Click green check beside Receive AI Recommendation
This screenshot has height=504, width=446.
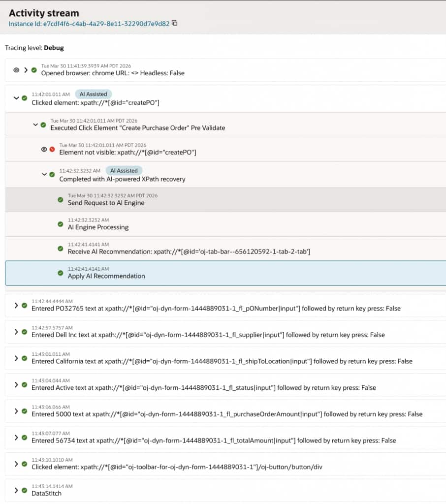(x=61, y=249)
